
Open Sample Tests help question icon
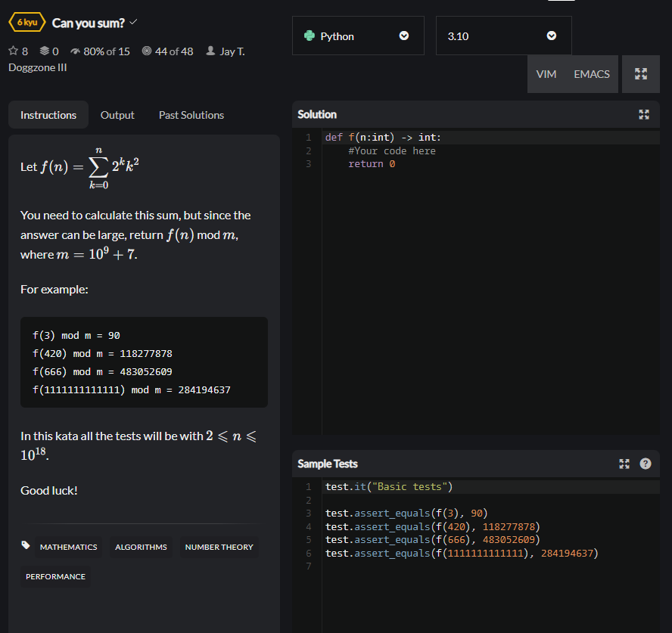(x=646, y=464)
